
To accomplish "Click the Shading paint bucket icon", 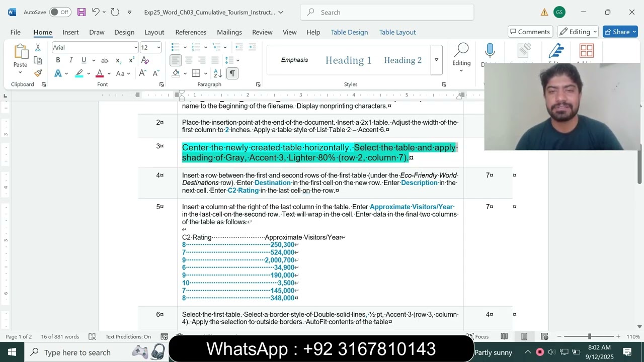I will (176, 73).
